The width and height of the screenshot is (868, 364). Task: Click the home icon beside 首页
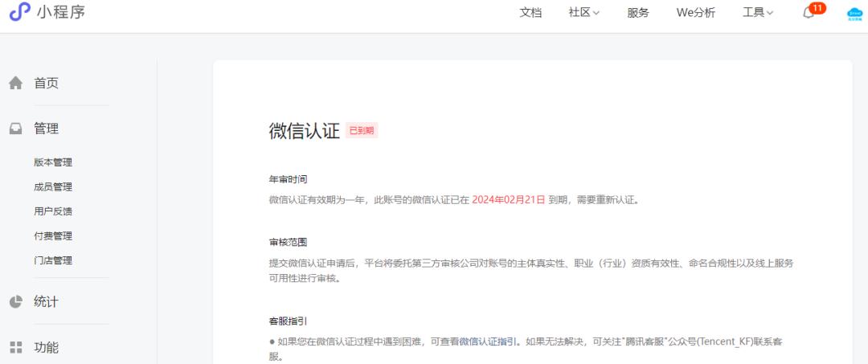coord(16,84)
